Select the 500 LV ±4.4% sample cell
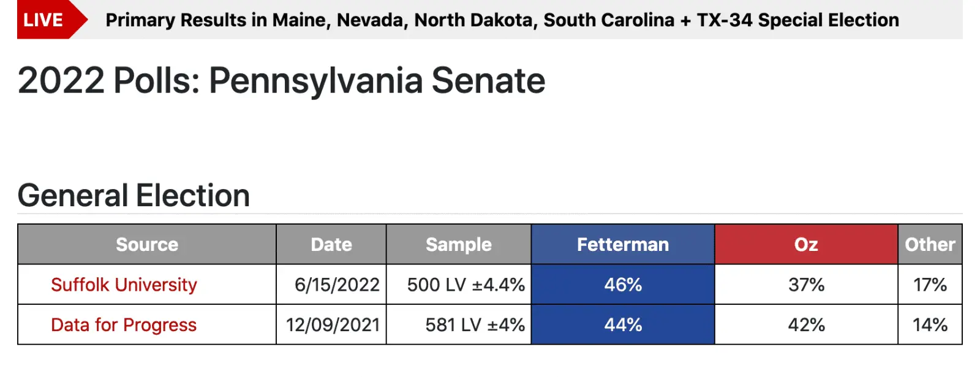 [x=466, y=285]
